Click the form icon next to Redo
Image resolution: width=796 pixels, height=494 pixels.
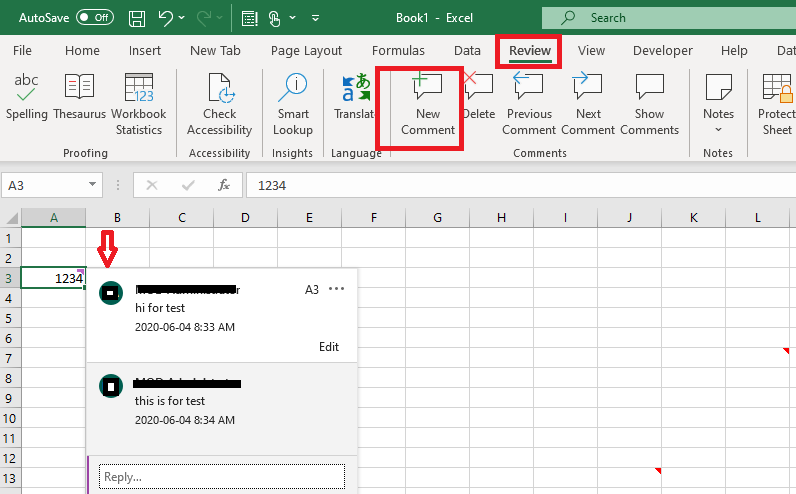(249, 18)
